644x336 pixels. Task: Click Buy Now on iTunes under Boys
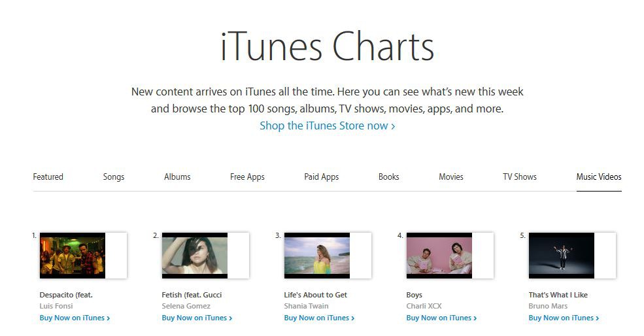[441, 318]
